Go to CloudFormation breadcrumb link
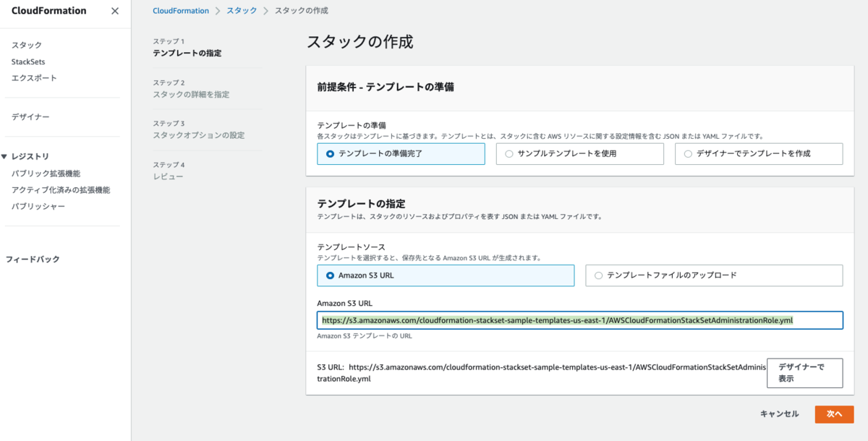The image size is (868, 441). pyautogui.click(x=181, y=11)
